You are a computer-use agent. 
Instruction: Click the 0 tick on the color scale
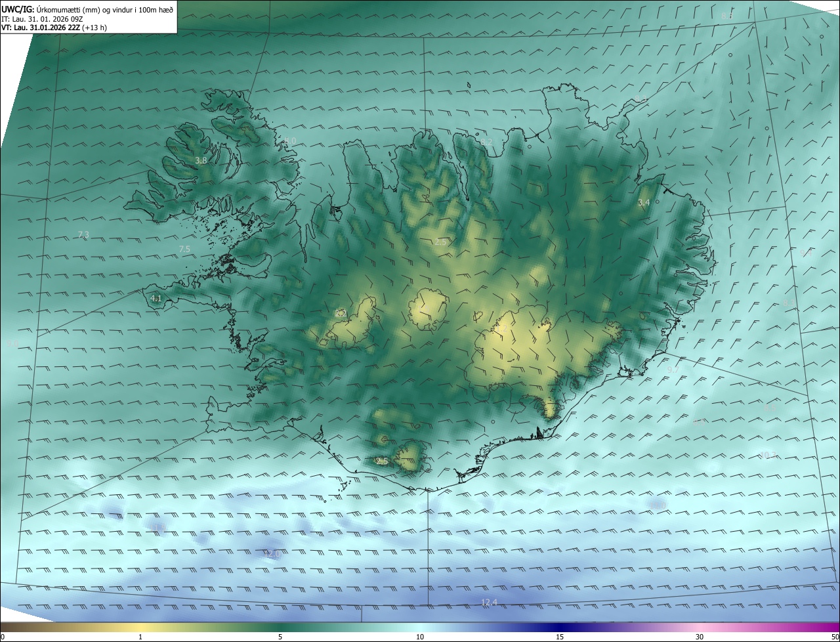(3, 637)
